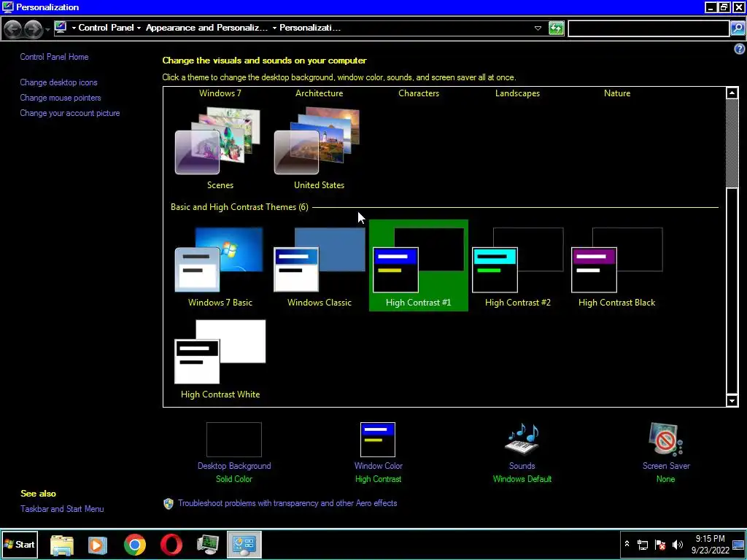Click the network tray icon
The height and width of the screenshot is (560, 747).
pos(643,545)
